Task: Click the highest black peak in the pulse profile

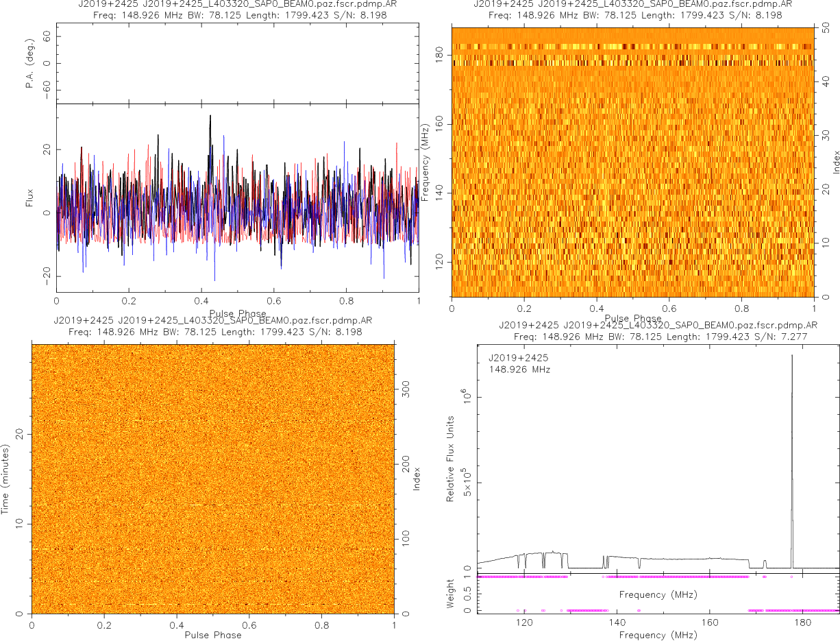Action: click(x=210, y=118)
